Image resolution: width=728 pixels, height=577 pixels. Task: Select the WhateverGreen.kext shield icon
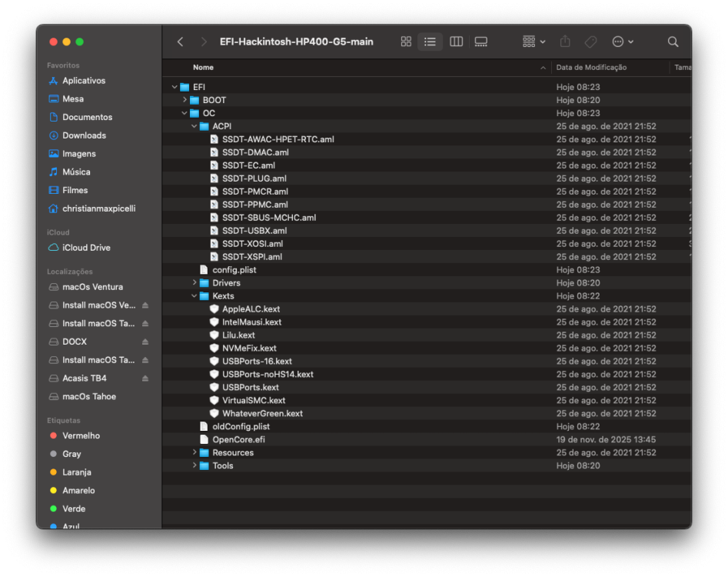214,413
